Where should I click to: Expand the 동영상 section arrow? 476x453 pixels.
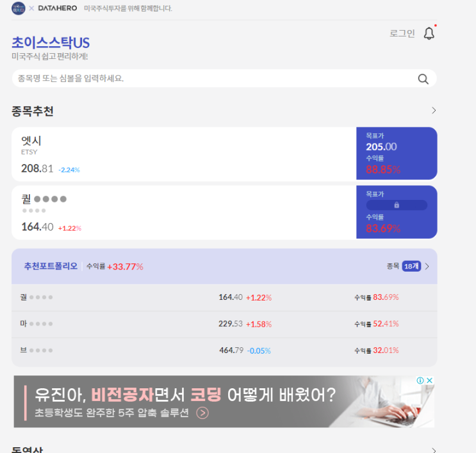[434, 450]
